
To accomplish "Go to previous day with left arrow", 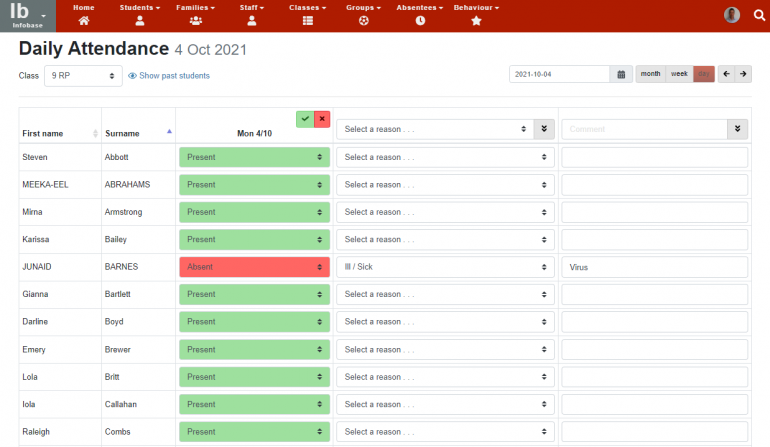I will coord(725,74).
